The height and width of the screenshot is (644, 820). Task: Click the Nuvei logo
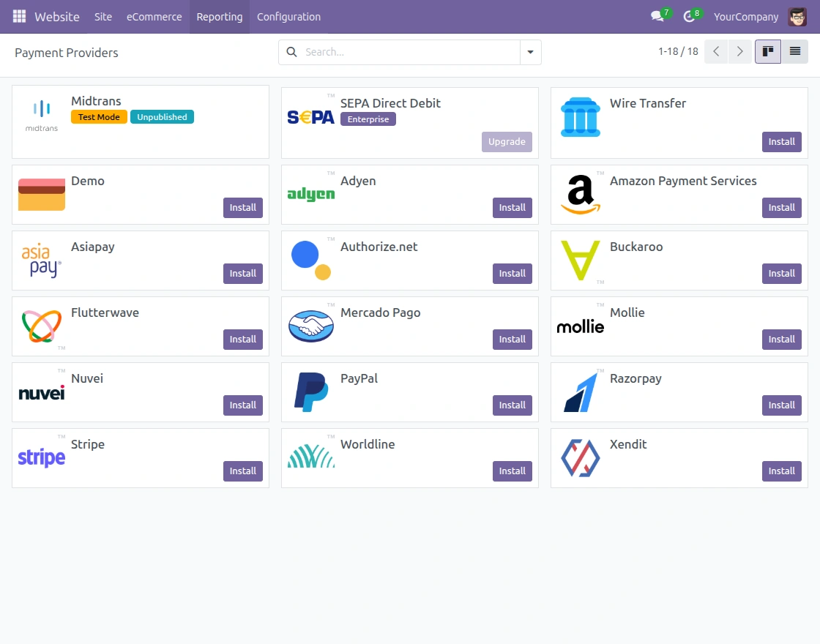click(x=42, y=392)
